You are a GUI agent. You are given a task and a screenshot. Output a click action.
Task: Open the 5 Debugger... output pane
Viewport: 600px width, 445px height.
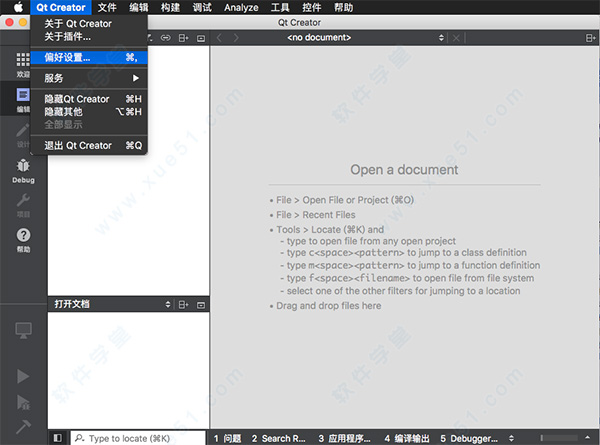point(469,438)
